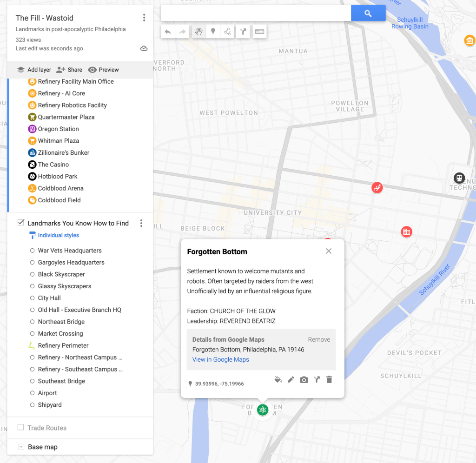The width and height of the screenshot is (476, 463).
Task: Open the map options three-dot menu
Action: [x=144, y=18]
